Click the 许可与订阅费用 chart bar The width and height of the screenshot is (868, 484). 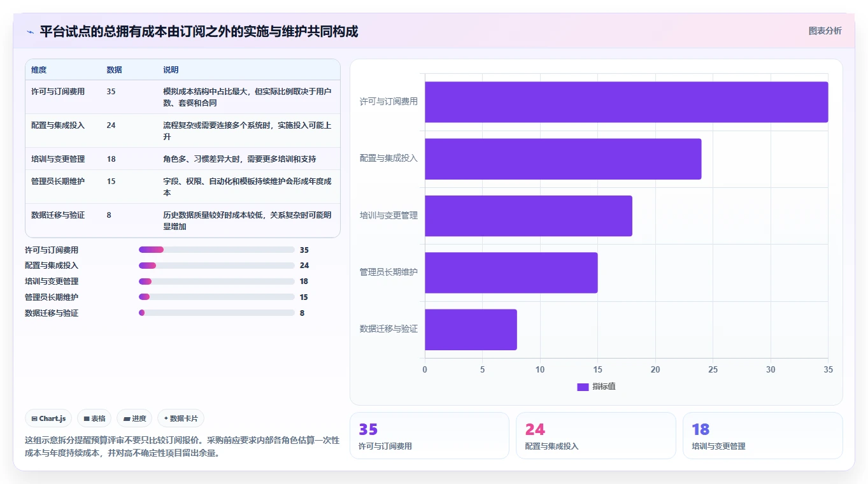(x=627, y=102)
